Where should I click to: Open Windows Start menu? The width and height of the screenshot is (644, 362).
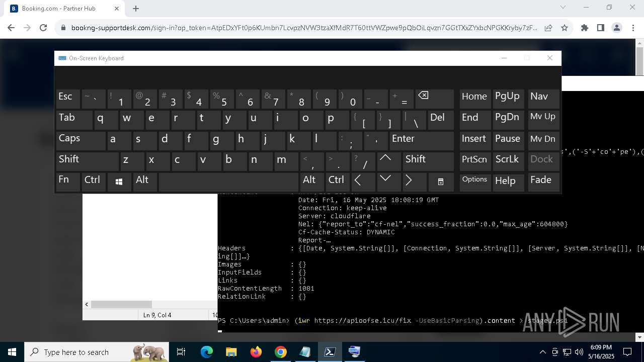12,352
